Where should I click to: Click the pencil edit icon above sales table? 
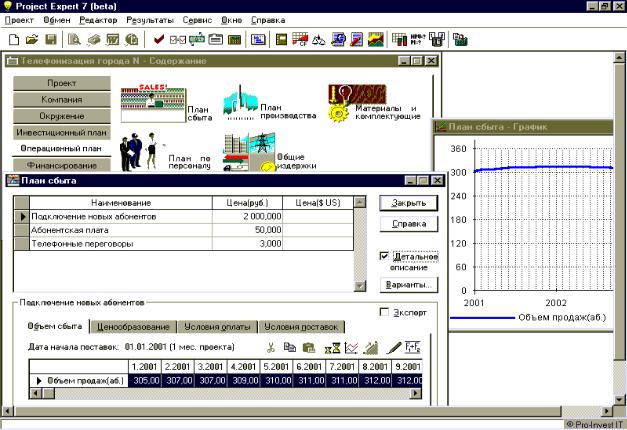(393, 348)
